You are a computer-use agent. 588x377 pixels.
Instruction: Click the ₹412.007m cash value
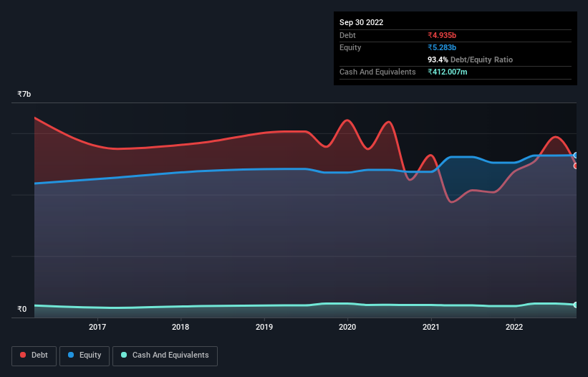(x=448, y=72)
